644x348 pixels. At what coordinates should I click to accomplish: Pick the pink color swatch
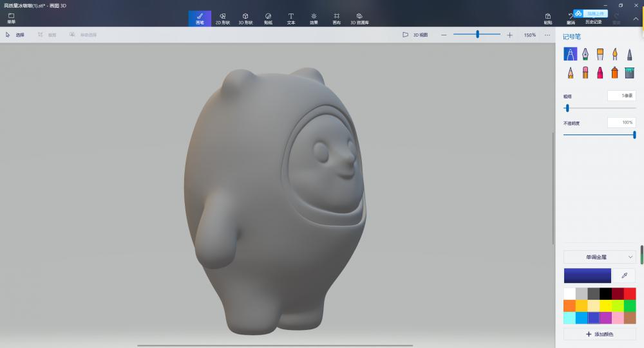click(618, 318)
